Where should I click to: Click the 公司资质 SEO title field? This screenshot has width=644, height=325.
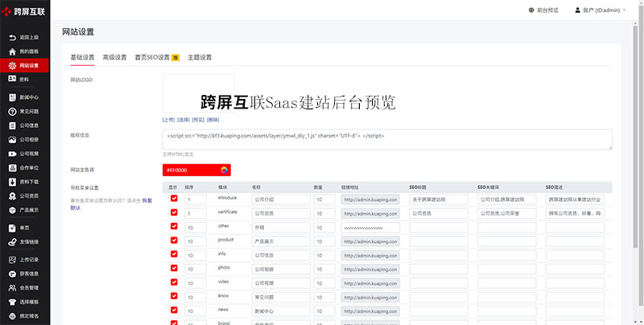click(x=439, y=214)
